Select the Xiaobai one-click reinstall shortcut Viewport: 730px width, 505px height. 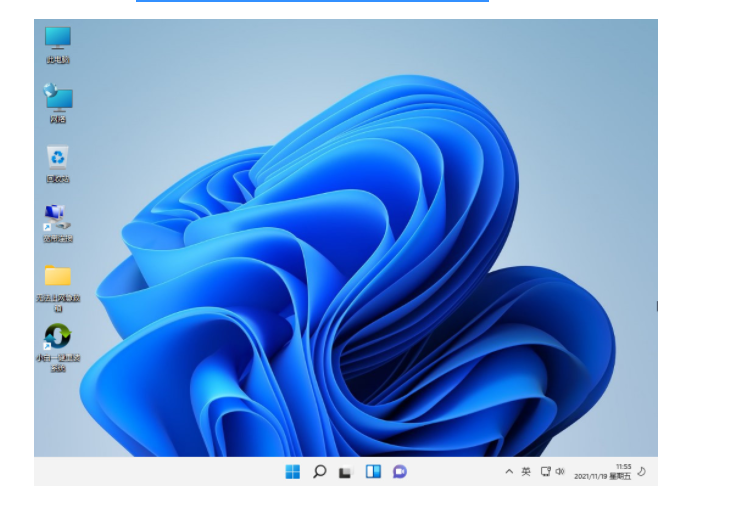[x=58, y=347]
